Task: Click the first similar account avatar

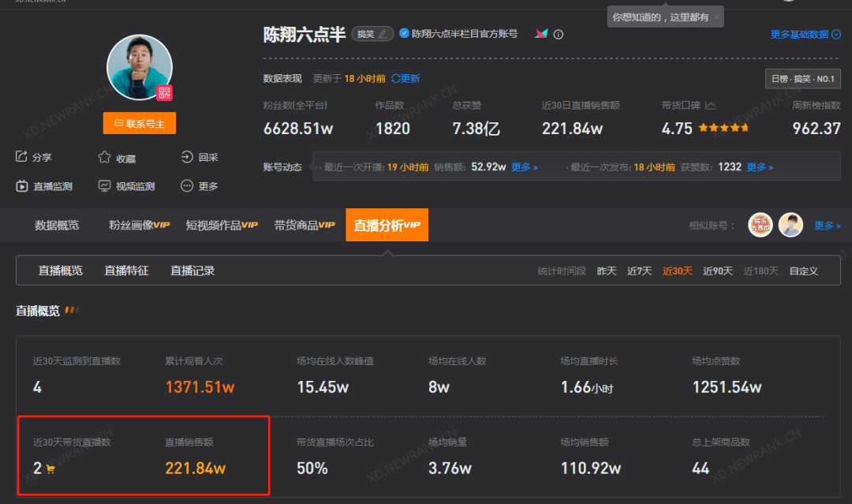Action: tap(760, 225)
